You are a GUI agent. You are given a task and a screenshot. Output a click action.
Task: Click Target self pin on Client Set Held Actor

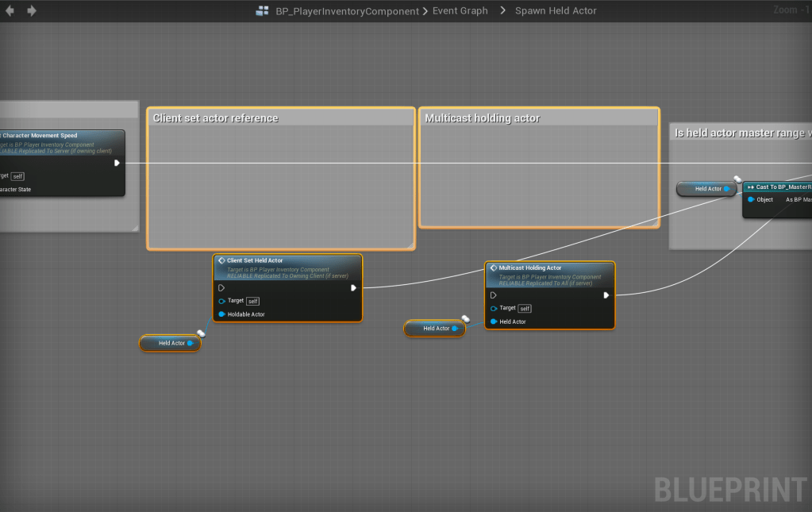(221, 301)
